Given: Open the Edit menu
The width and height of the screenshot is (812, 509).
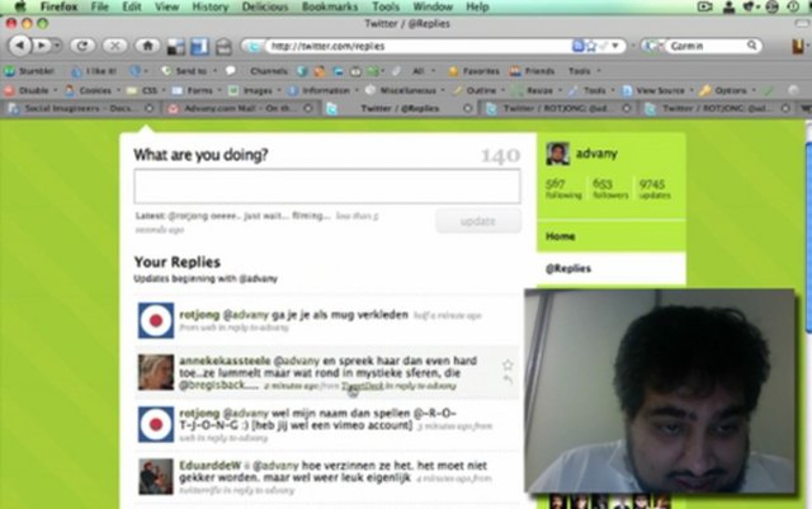Looking at the screenshot, I should 132,7.
